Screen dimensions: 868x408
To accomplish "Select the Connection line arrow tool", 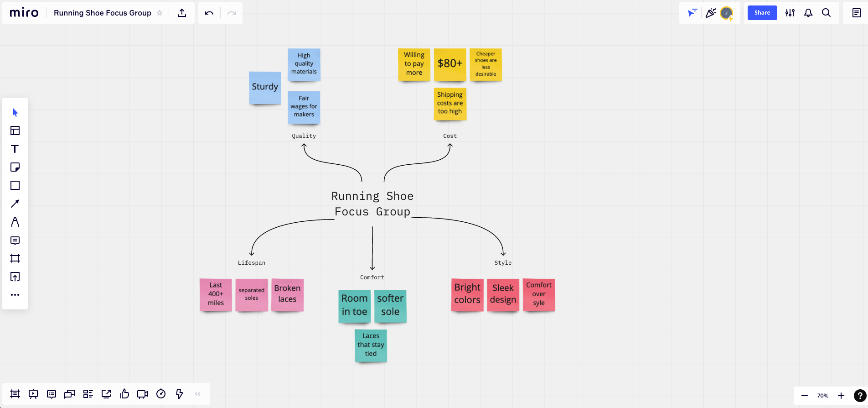I will [x=15, y=204].
